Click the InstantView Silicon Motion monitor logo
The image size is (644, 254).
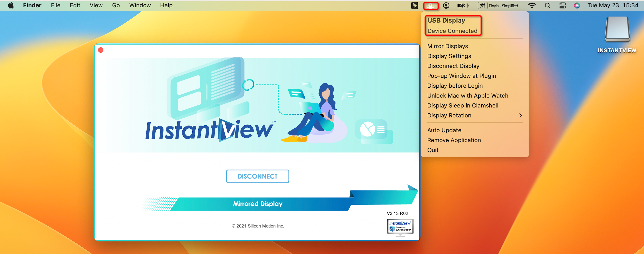pos(400,227)
